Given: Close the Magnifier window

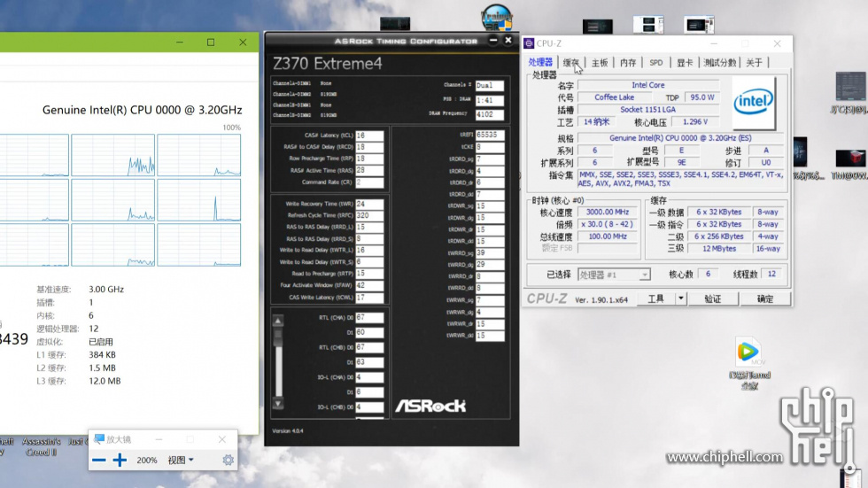Looking at the screenshot, I should click(222, 439).
